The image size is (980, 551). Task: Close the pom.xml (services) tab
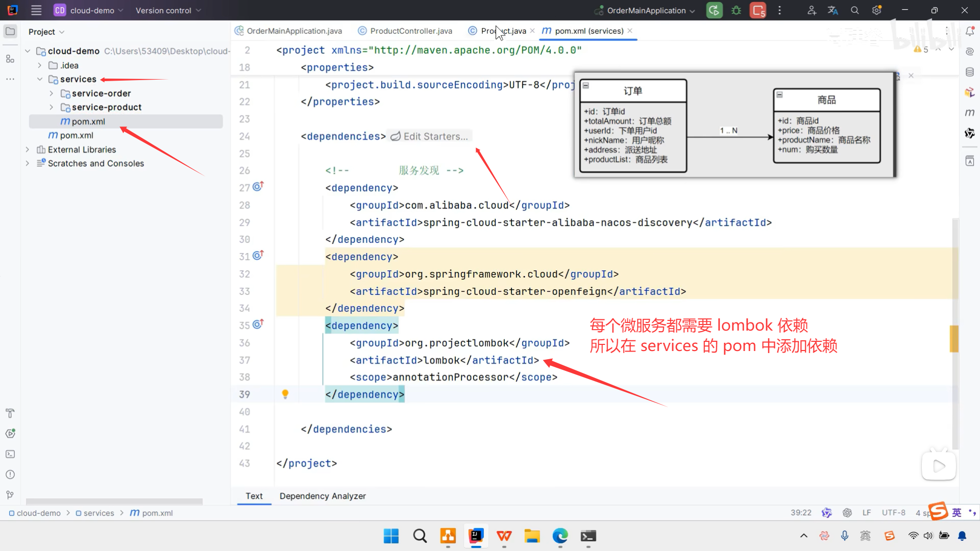[x=630, y=31]
